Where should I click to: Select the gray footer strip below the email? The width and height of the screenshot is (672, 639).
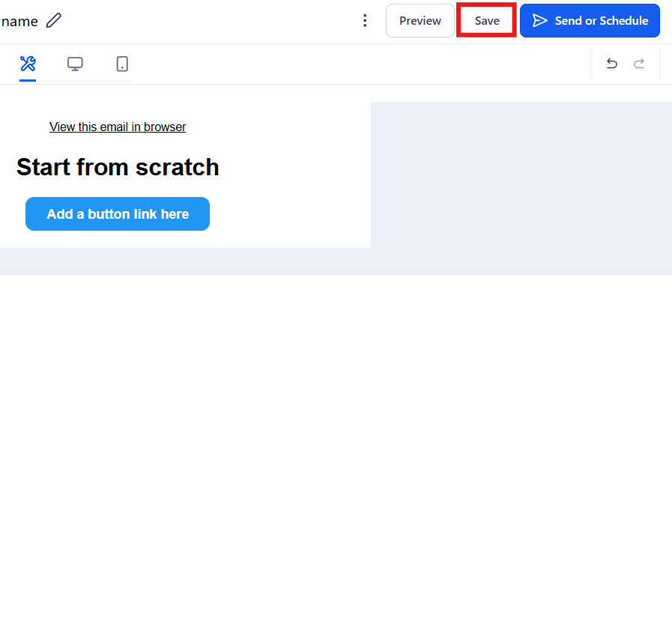336,261
